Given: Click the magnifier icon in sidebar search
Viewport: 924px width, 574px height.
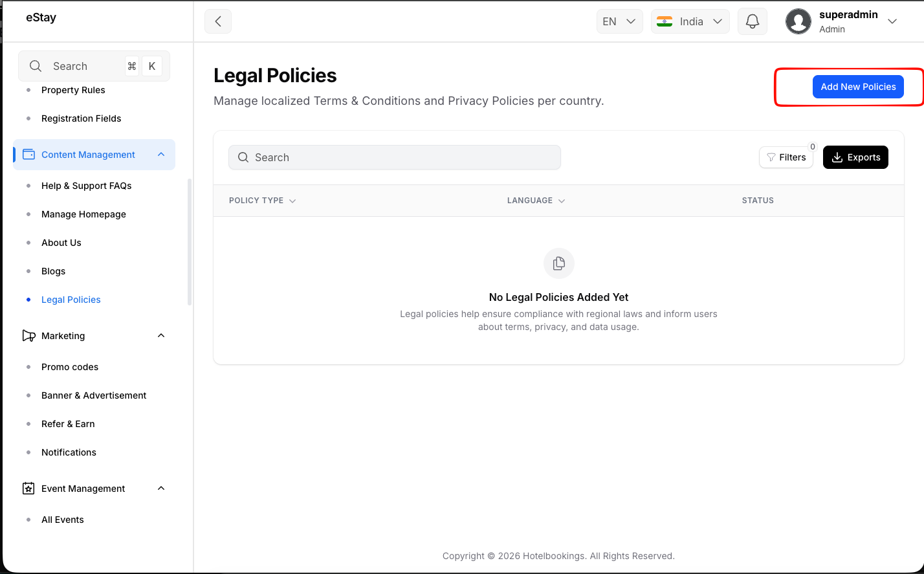Looking at the screenshot, I should click(36, 66).
